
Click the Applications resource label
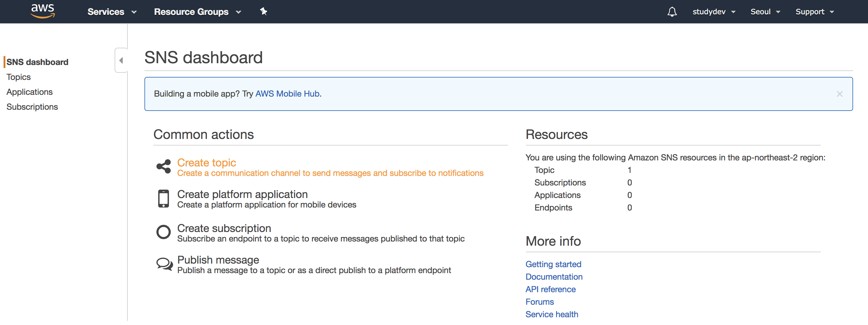tap(557, 195)
